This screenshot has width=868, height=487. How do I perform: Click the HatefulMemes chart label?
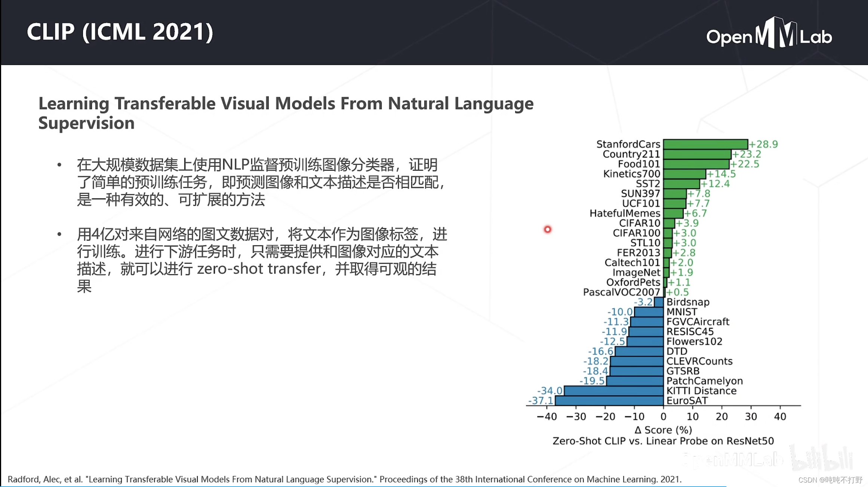point(625,213)
